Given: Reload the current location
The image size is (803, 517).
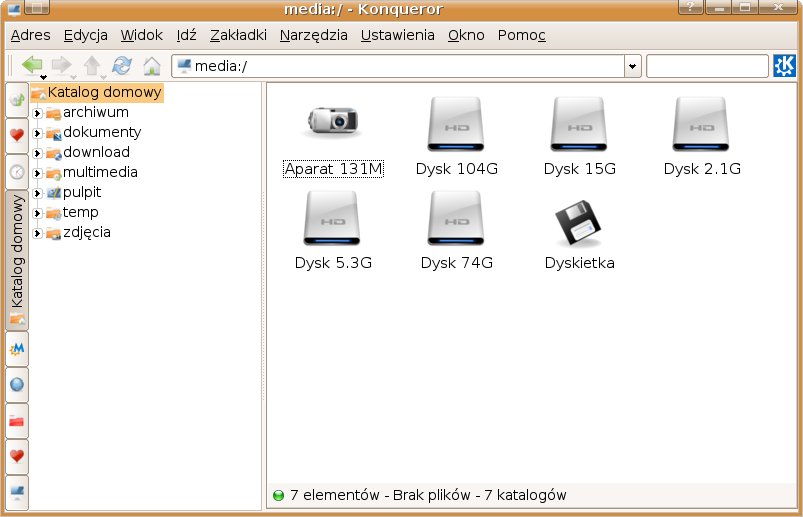Looking at the screenshot, I should (122, 66).
